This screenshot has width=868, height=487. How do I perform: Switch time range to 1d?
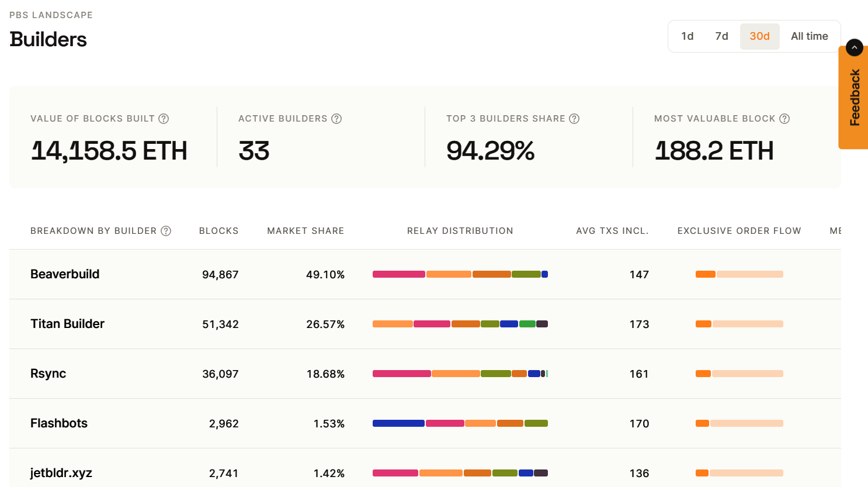[x=687, y=36]
